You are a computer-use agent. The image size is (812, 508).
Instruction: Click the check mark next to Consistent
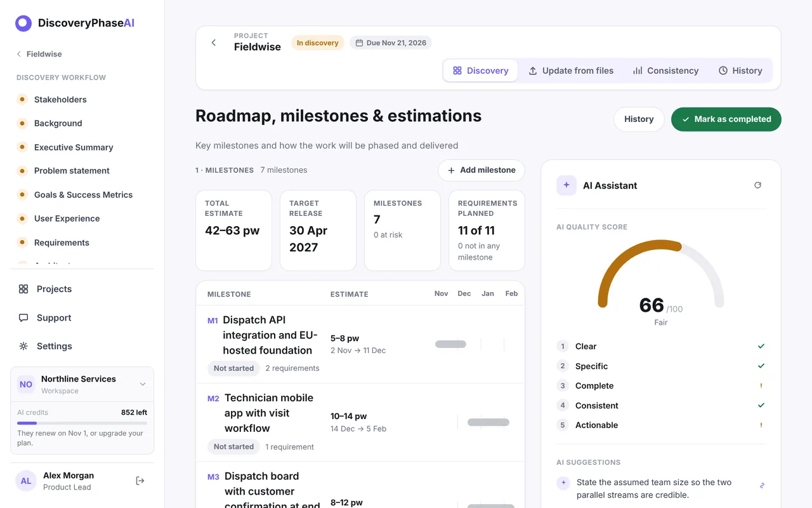(761, 405)
